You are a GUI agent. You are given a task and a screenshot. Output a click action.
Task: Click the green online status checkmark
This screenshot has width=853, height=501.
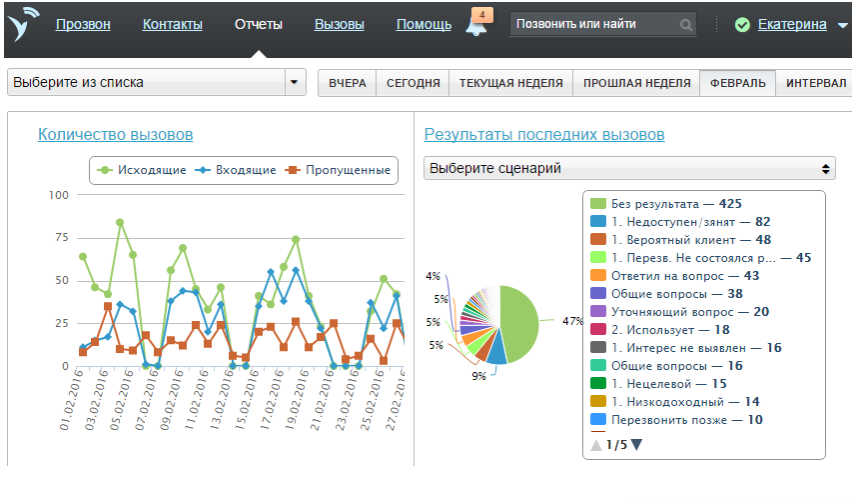coord(742,24)
